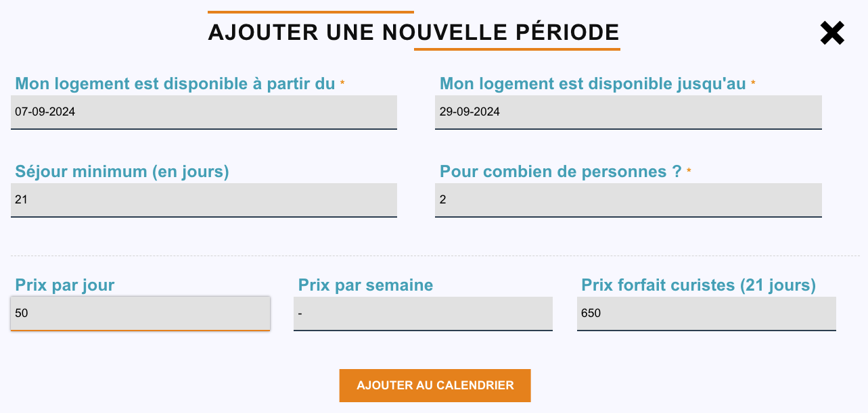Image resolution: width=868 pixels, height=413 pixels.
Task: Click the Prix par jour input field
Action: (x=140, y=313)
